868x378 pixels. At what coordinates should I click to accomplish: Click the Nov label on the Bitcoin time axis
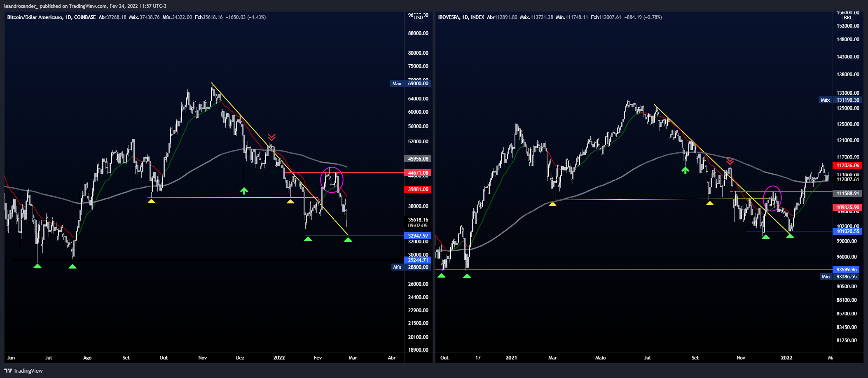pos(202,358)
